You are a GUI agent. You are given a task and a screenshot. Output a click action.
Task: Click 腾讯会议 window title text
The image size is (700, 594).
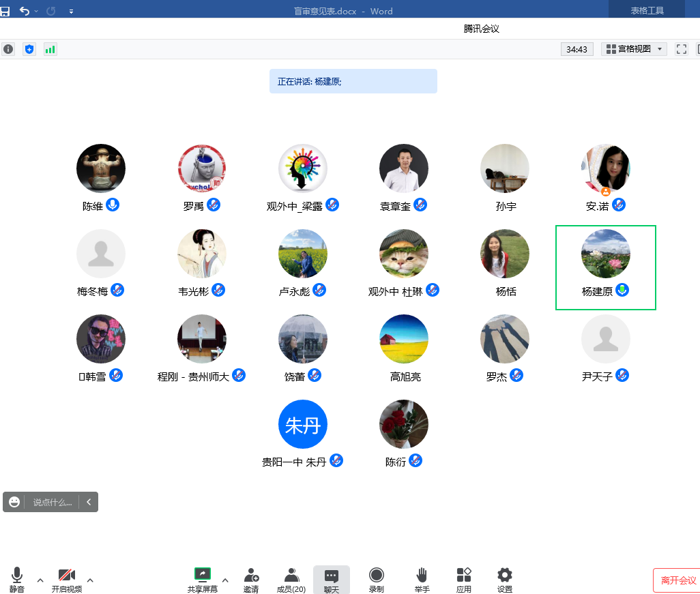tap(481, 29)
